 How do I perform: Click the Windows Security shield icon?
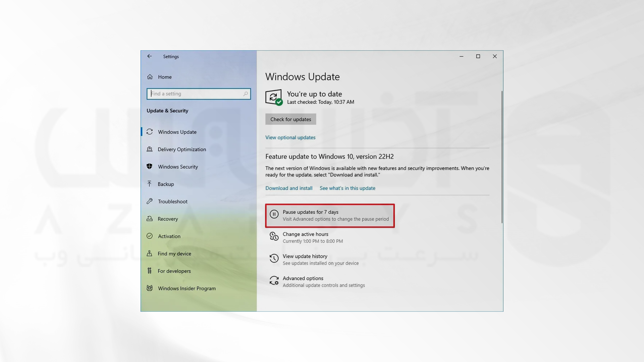150,167
